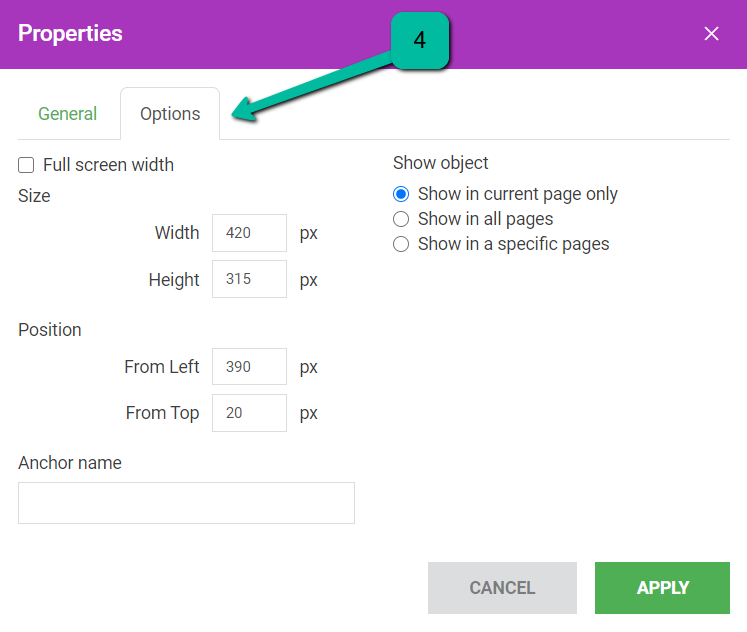Switch to the General tab
The width and height of the screenshot is (747, 632).
click(68, 114)
